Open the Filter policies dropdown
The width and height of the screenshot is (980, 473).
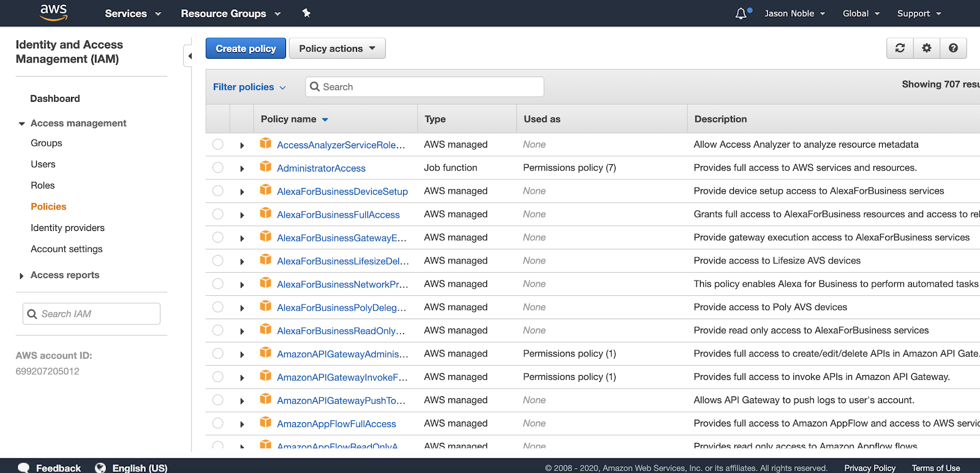[249, 87]
